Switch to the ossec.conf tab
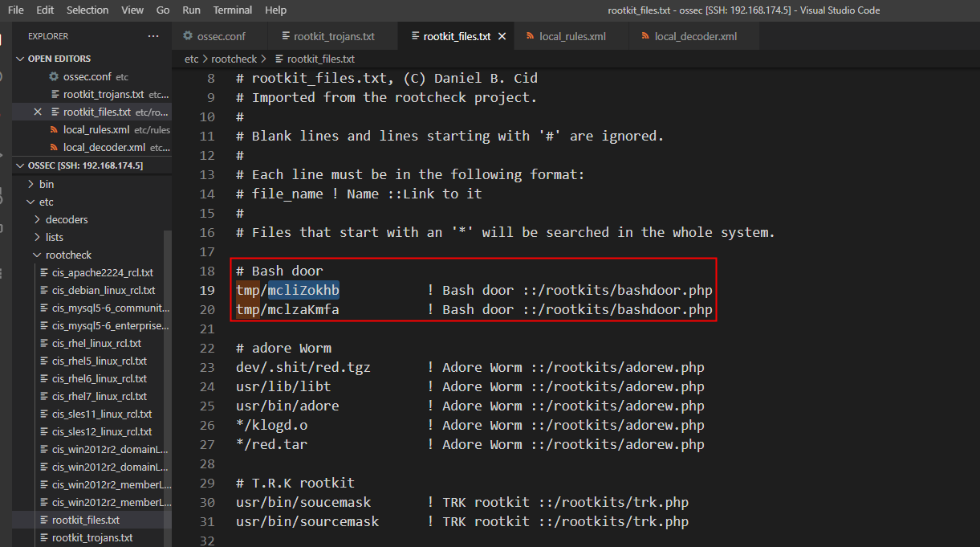 (x=221, y=36)
